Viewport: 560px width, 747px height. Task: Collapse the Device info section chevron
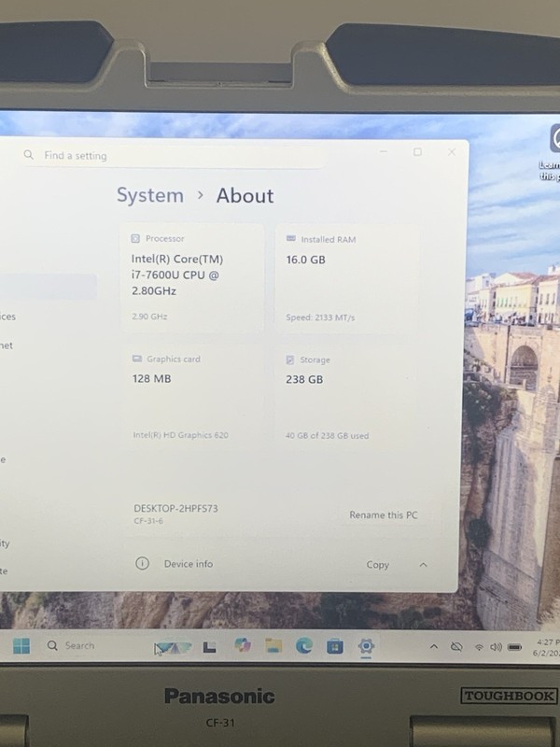[x=423, y=565]
